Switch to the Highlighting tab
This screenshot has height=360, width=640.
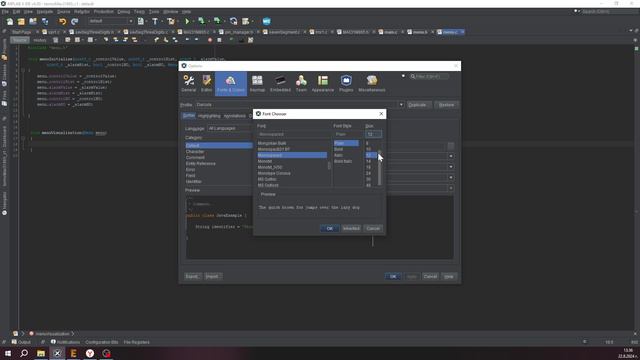[209, 116]
